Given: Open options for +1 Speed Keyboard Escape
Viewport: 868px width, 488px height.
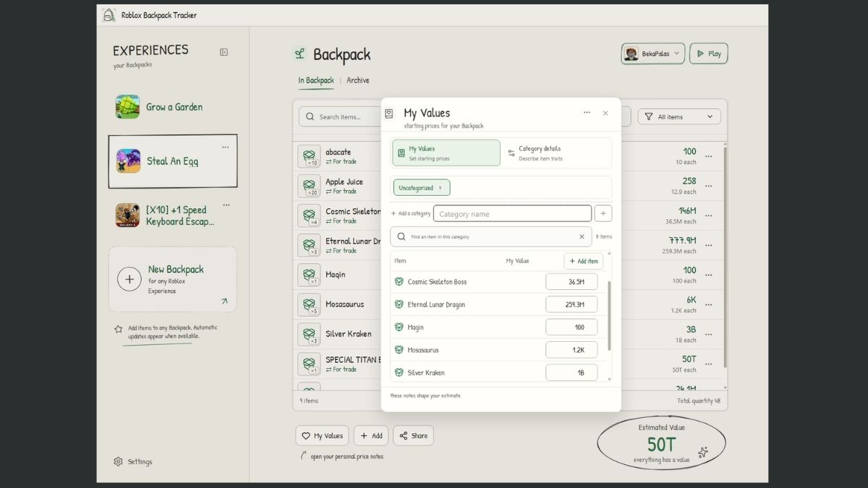Looking at the screenshot, I should tap(226, 205).
